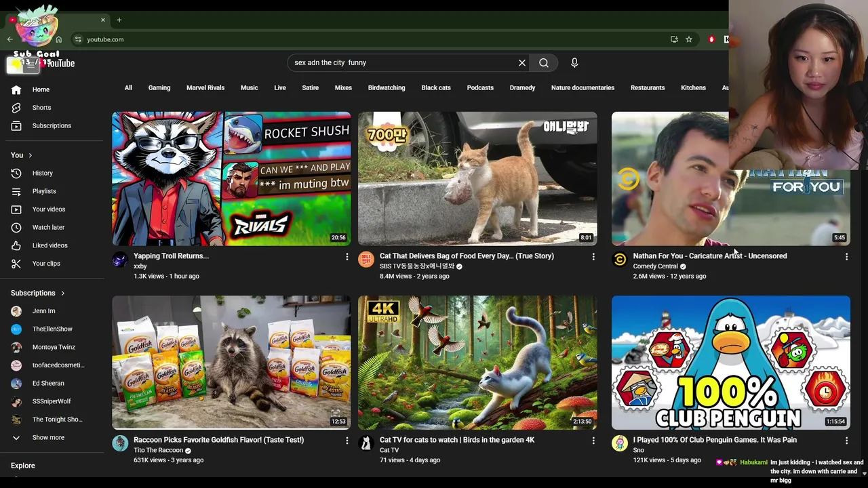Play the 4K Cat TV thumbnail
Image resolution: width=868 pixels, height=488 pixels.
click(x=477, y=363)
